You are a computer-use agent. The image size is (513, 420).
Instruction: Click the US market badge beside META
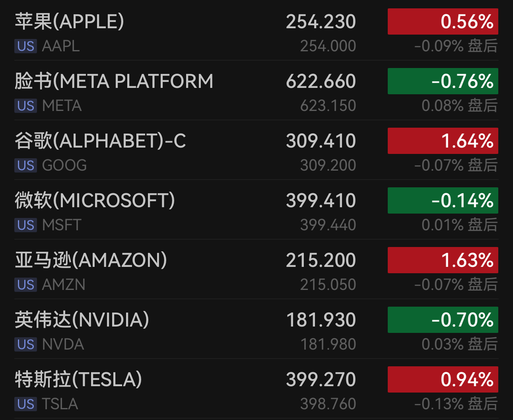click(25, 106)
